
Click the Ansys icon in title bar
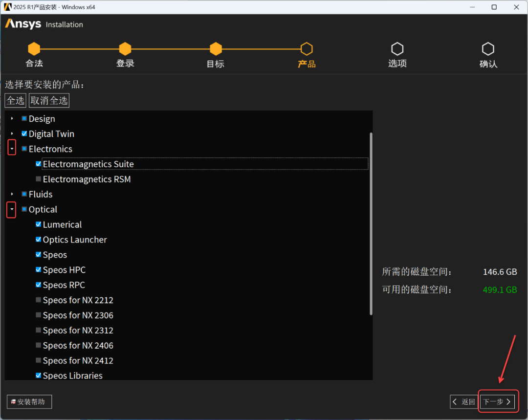click(7, 7)
